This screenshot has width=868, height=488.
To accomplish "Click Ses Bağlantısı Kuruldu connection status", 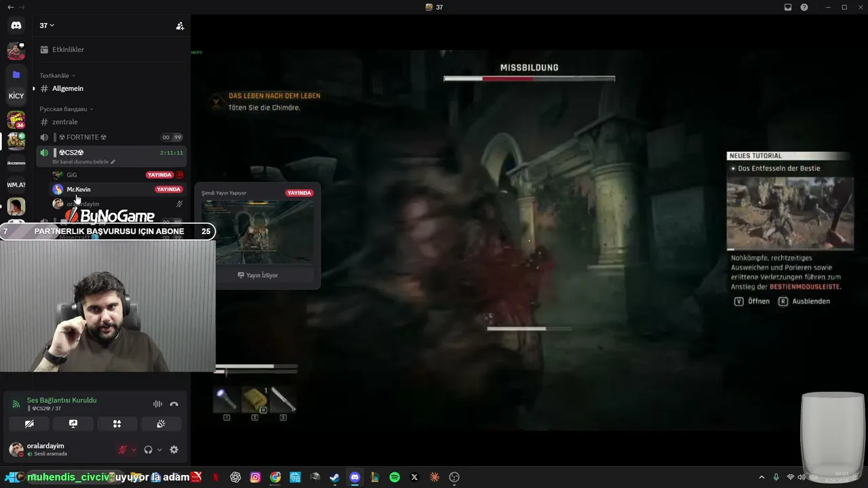I will (x=62, y=401).
